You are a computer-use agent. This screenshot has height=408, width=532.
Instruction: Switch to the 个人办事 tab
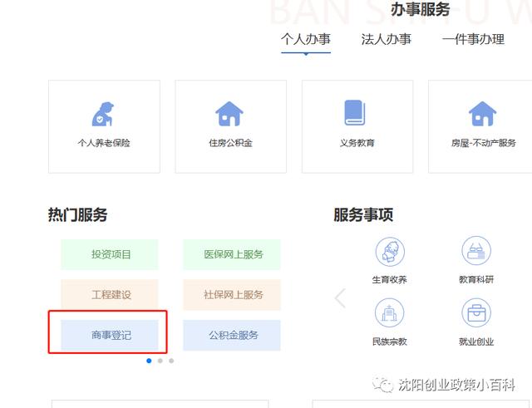(306, 39)
